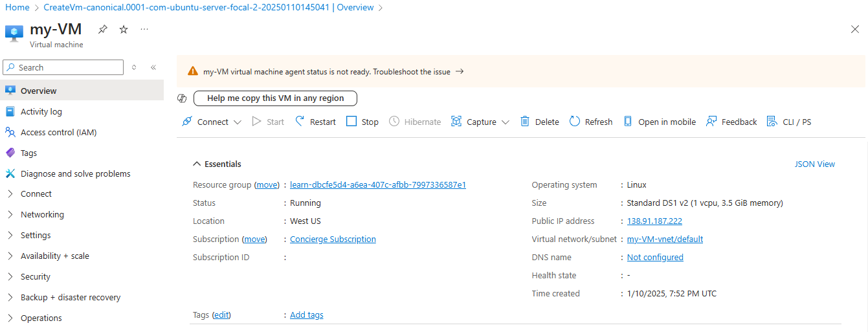Open JSON View link
Screen dimensions: 868x332
click(815, 164)
